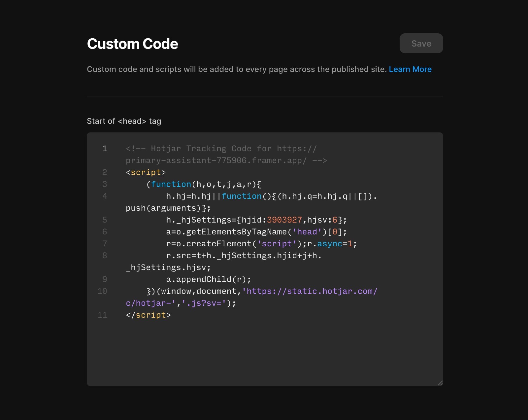Select the Custom Code heading

point(132,44)
